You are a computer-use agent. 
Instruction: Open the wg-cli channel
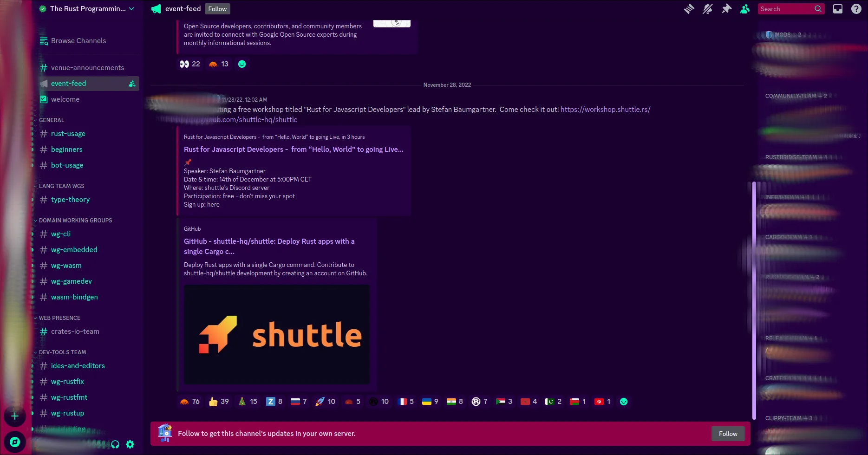coord(87,234)
